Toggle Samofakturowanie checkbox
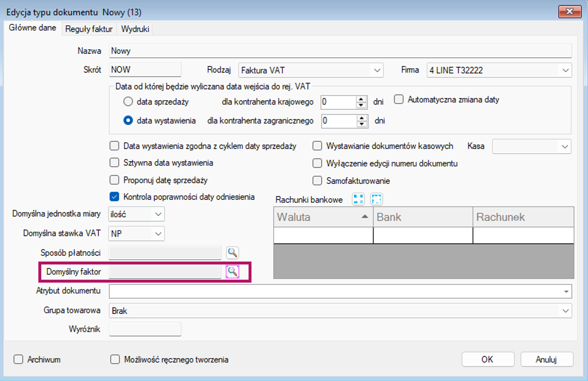 tap(317, 181)
